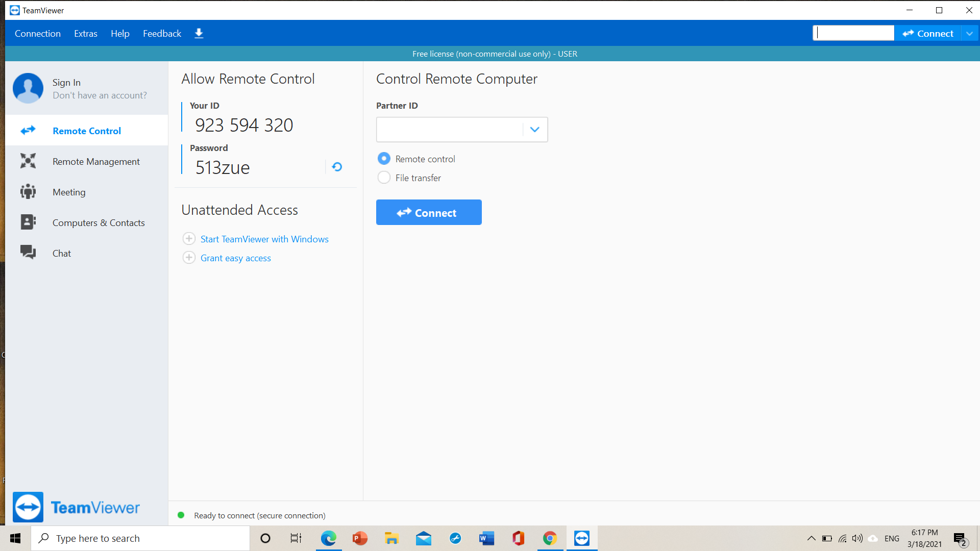The height and width of the screenshot is (551, 980).
Task: Click the Your ID number 923 594 320
Action: pyautogui.click(x=244, y=125)
